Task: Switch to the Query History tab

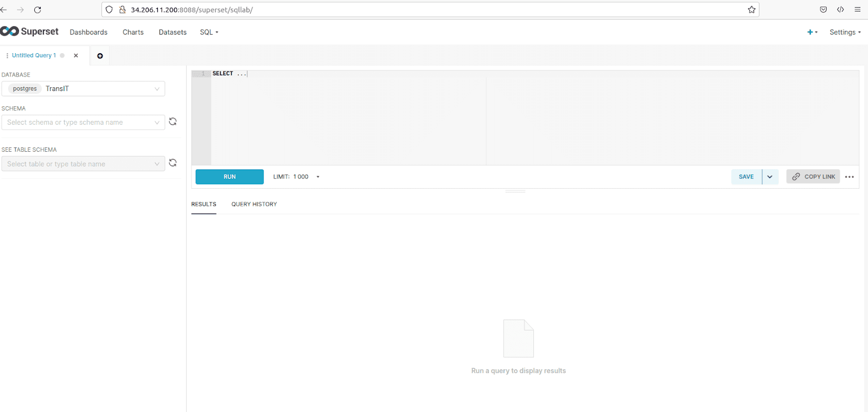Action: point(254,204)
